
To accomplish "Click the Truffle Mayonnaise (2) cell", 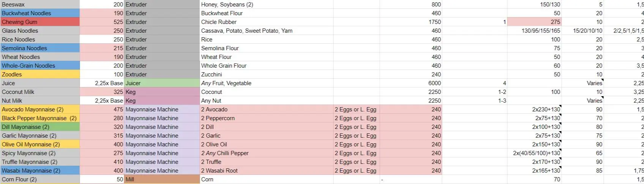I will [x=40, y=162].
